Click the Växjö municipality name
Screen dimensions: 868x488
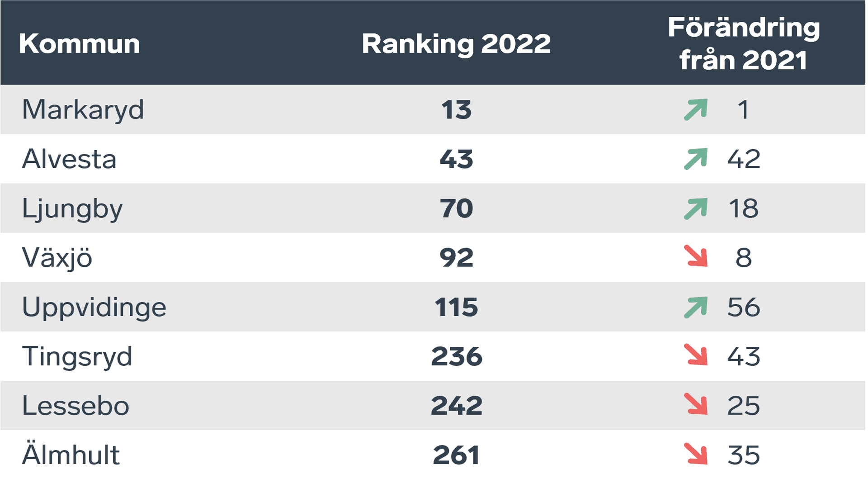coord(57,258)
